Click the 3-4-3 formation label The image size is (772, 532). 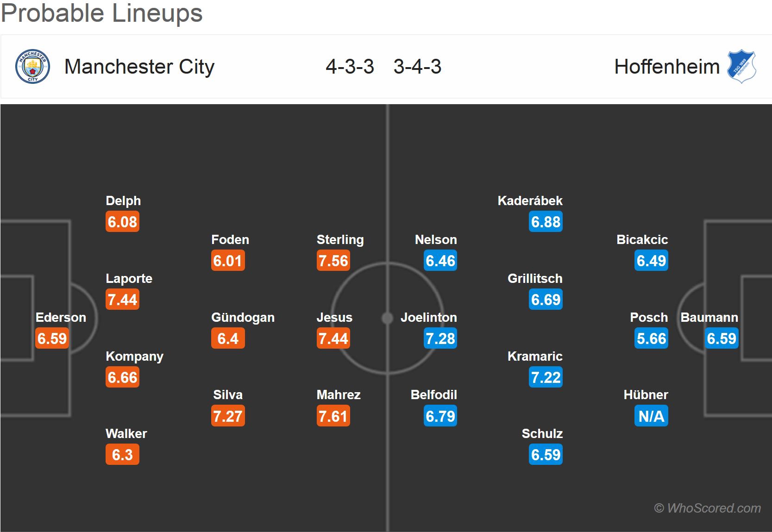tap(417, 67)
